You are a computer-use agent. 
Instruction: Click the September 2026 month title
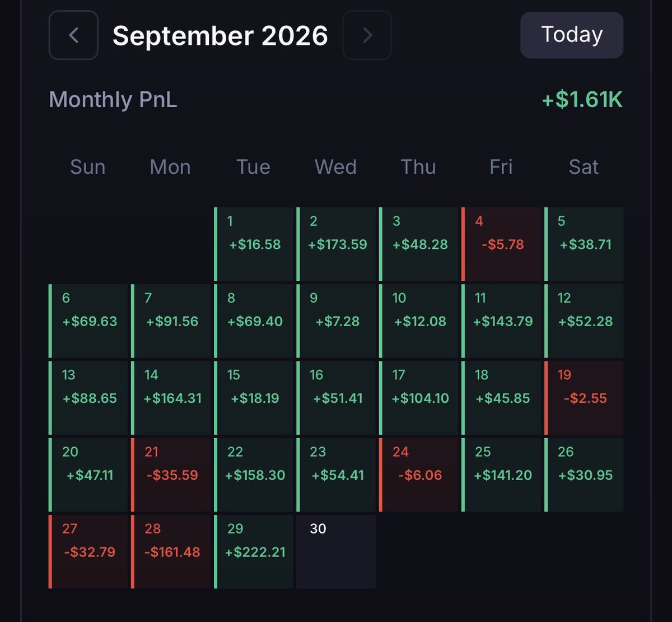click(220, 36)
